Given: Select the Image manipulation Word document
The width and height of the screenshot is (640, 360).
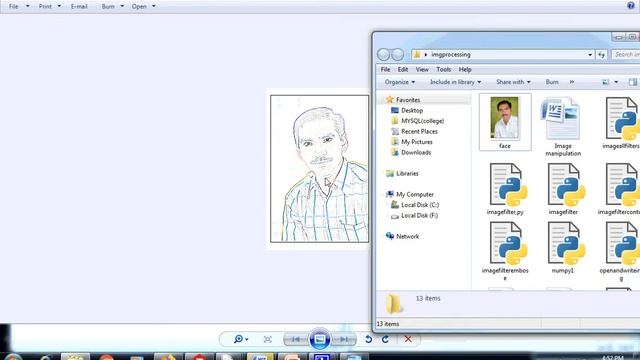Looking at the screenshot, I should tap(563, 126).
